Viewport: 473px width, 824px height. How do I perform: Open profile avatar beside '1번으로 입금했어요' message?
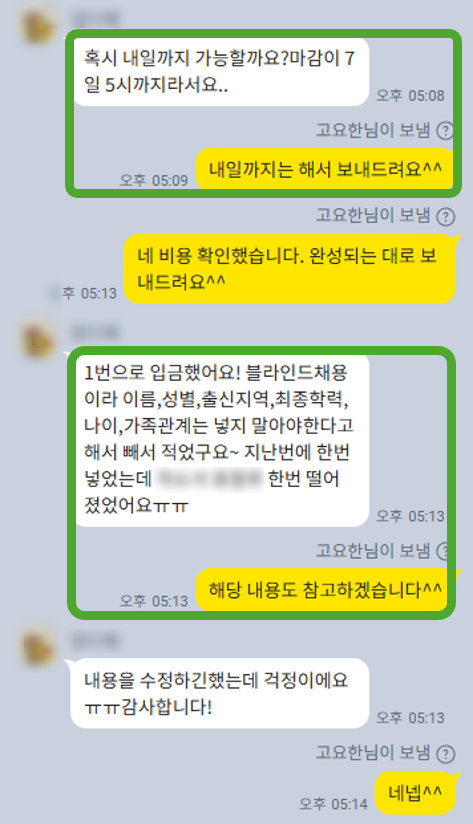tap(37, 339)
